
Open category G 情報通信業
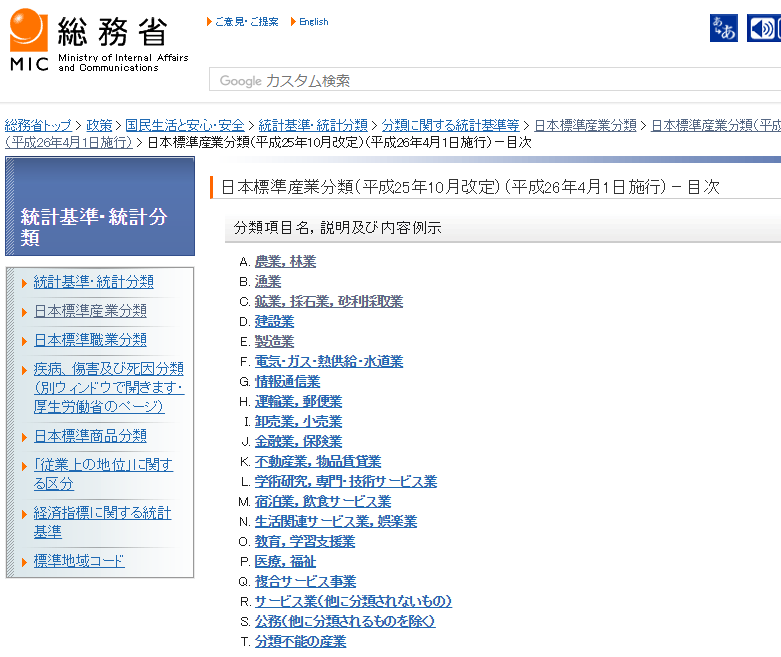pos(287,382)
